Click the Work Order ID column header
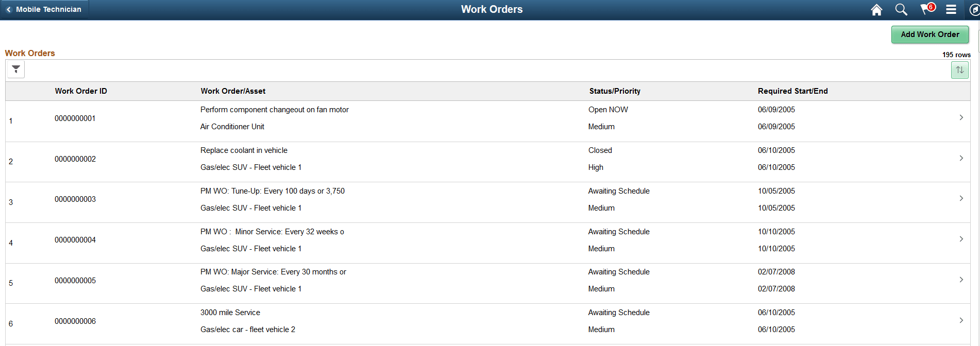Screen dimensions: 980x346 tap(81, 91)
